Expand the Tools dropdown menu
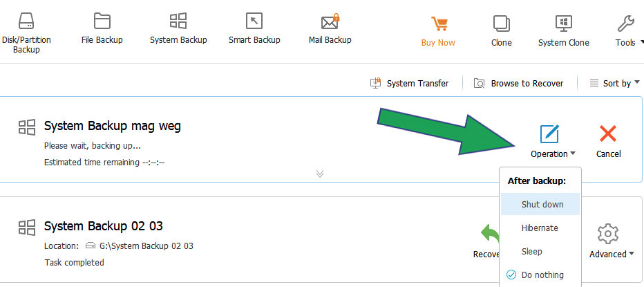The height and width of the screenshot is (287, 644). (629, 31)
